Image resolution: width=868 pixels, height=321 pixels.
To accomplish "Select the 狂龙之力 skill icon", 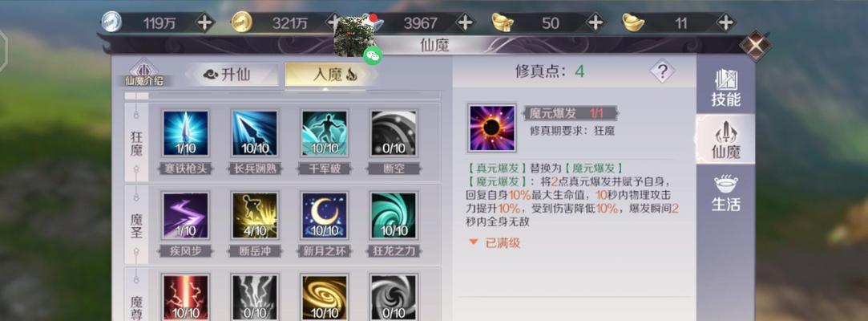I will coord(394,216).
